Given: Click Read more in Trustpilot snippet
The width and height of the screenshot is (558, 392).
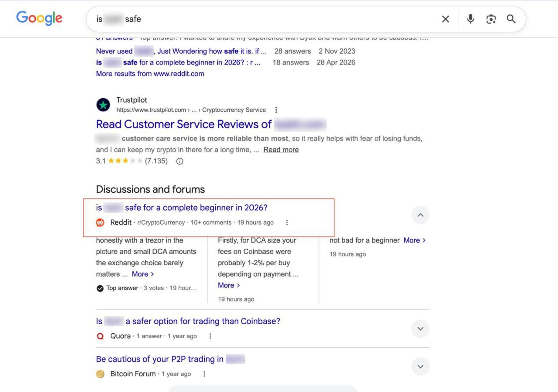Looking at the screenshot, I should (281, 150).
